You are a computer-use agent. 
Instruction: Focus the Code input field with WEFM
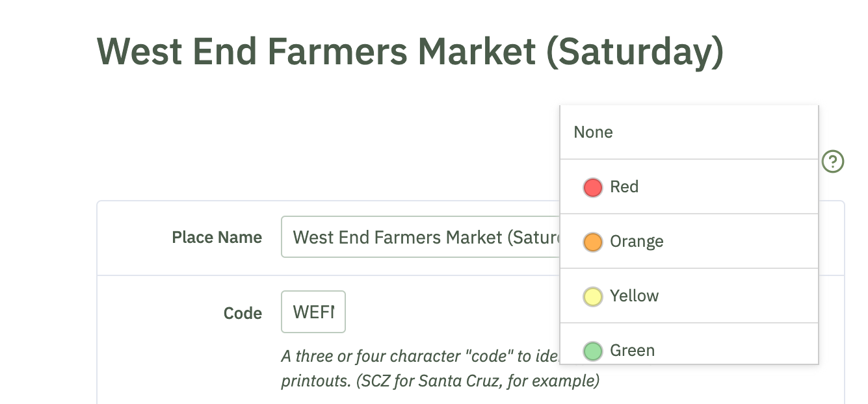tap(313, 312)
